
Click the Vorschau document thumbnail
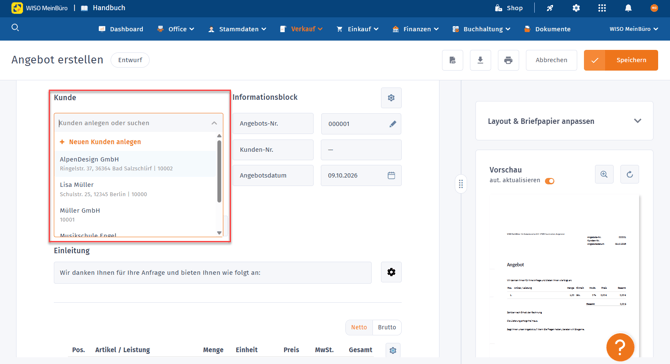point(564,276)
